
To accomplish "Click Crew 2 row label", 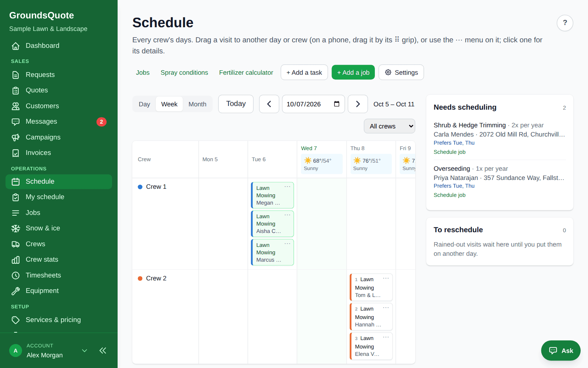I will tap(156, 279).
